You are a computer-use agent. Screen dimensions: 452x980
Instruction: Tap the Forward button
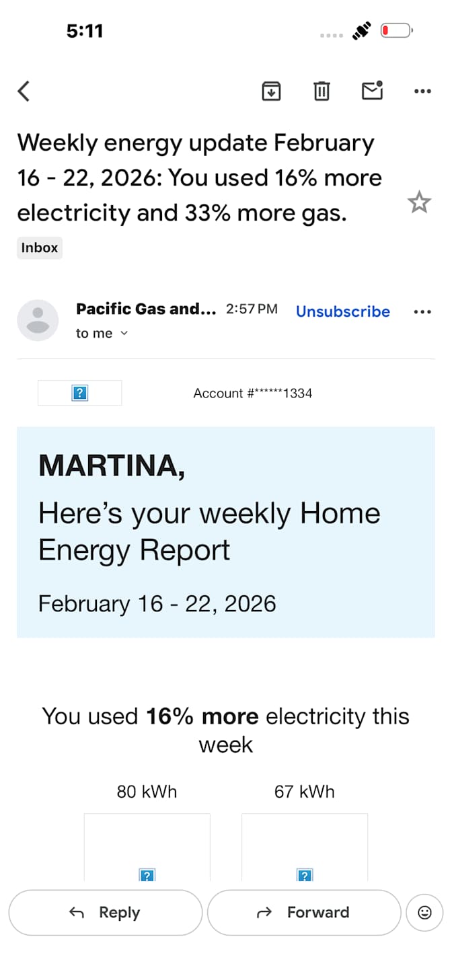304,912
